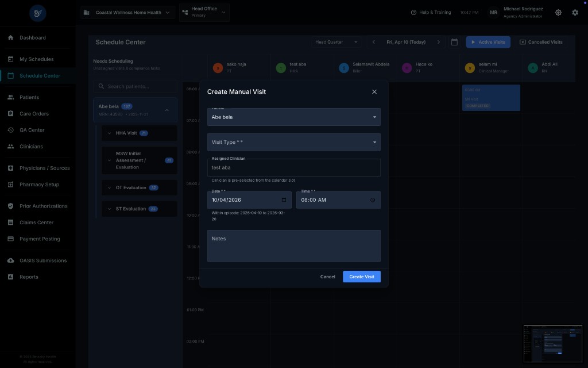Click the Assigned Clinician field

[293, 167]
